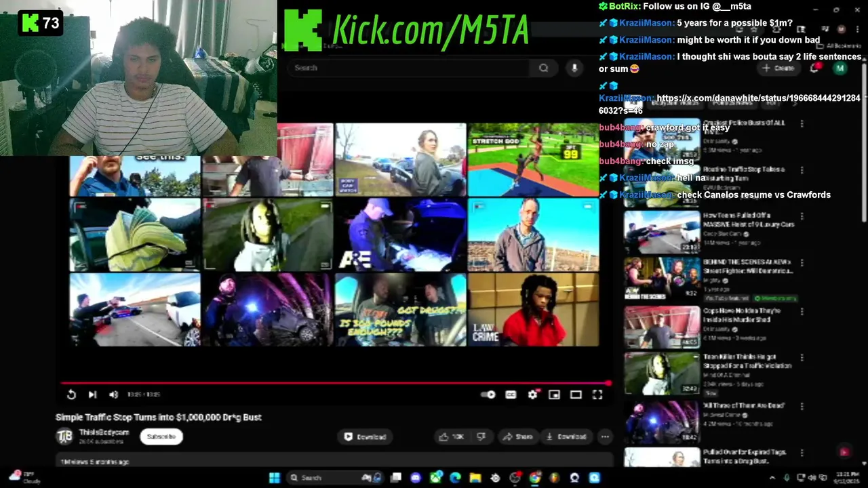
Task: Open options for BEHIND THE SCENES video
Action: (x=802, y=263)
